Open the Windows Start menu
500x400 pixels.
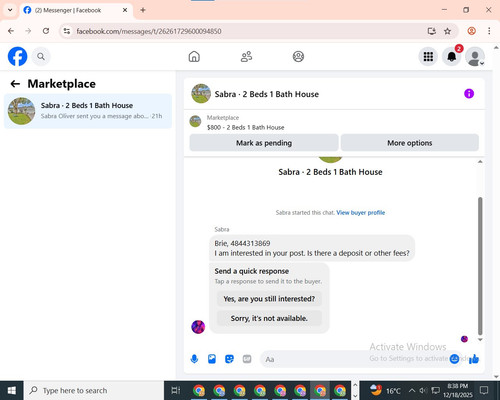pos(12,390)
